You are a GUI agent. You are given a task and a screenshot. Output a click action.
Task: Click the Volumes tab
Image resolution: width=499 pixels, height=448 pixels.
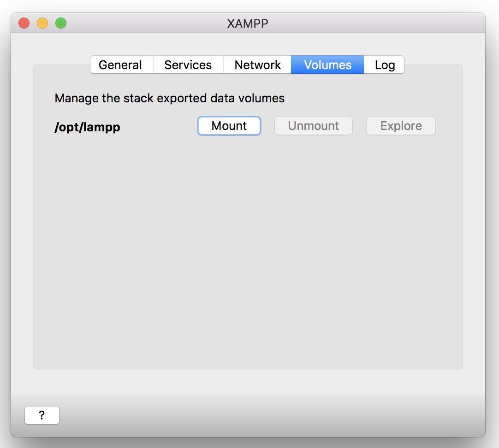click(327, 65)
